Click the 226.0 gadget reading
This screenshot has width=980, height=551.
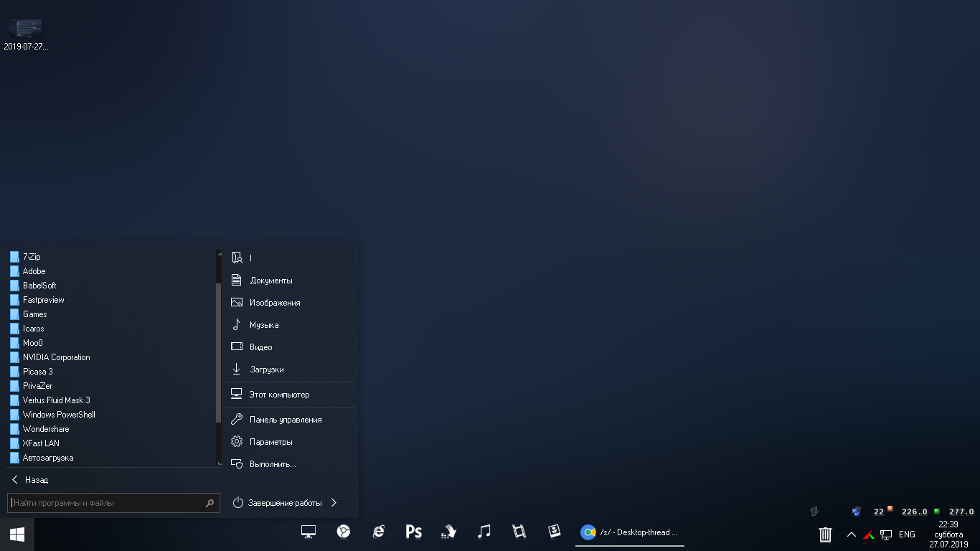point(915,512)
